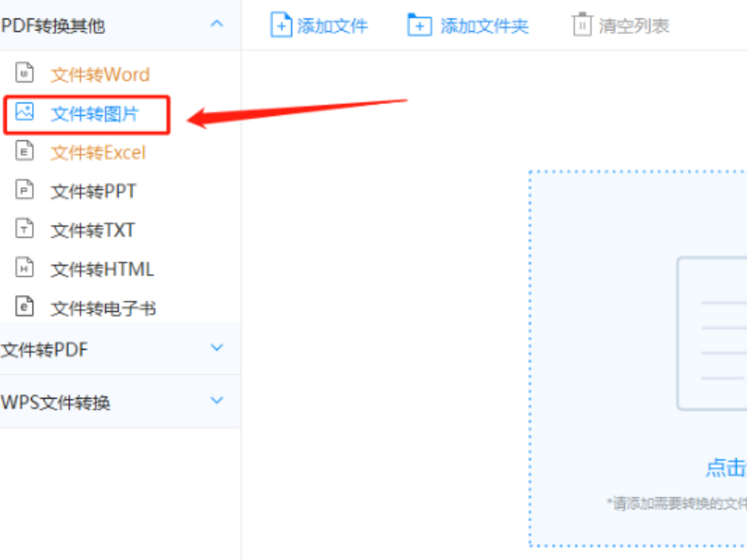Click the PDF转换其他 section header
747x560 pixels.
pos(120,24)
